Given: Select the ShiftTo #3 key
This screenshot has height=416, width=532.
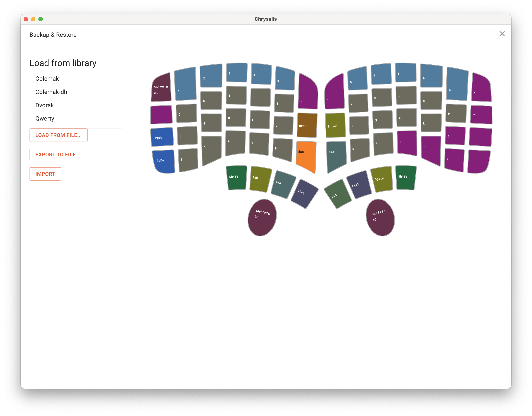Looking at the screenshot, I should (161, 90).
